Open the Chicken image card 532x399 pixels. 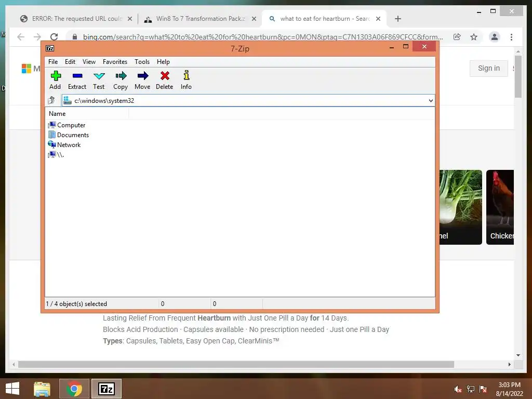(x=500, y=207)
